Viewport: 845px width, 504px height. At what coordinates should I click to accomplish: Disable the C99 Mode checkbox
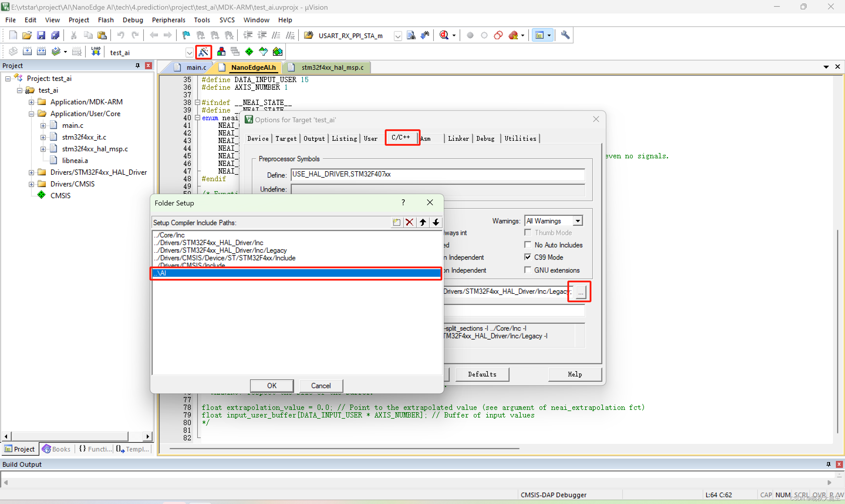pyautogui.click(x=527, y=257)
